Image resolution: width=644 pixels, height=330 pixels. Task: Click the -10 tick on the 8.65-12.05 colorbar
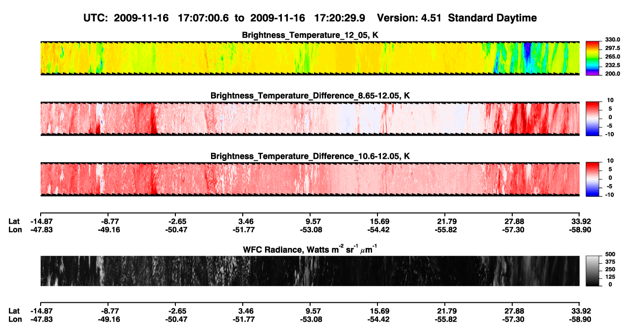610,134
